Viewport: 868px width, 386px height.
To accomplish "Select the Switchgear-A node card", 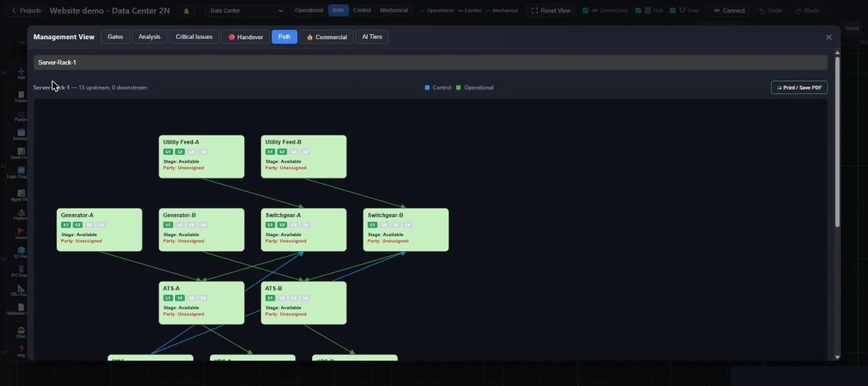I will (303, 229).
